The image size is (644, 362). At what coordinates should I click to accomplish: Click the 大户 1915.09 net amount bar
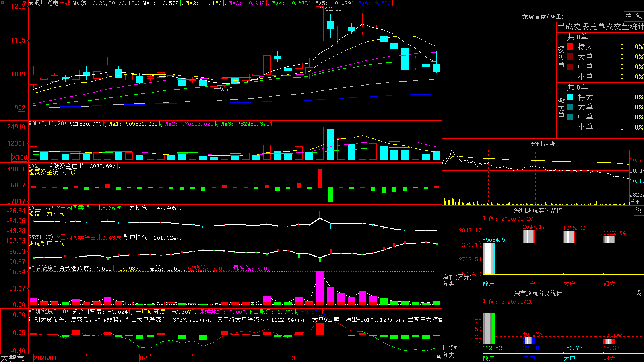[x=569, y=237]
